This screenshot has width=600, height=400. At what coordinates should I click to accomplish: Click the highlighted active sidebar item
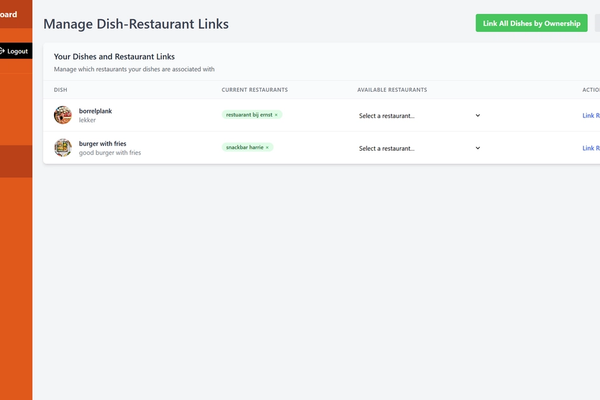(16, 161)
